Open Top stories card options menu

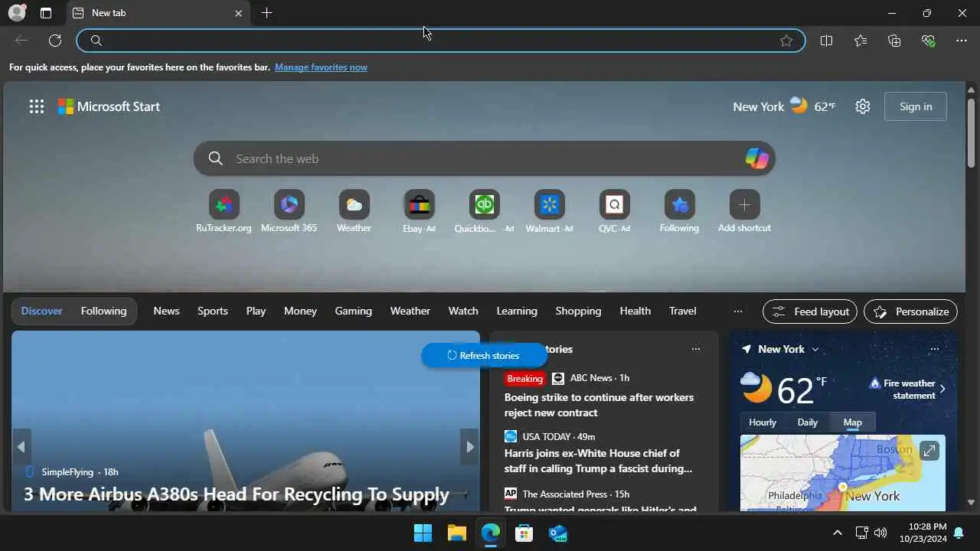[x=695, y=349]
